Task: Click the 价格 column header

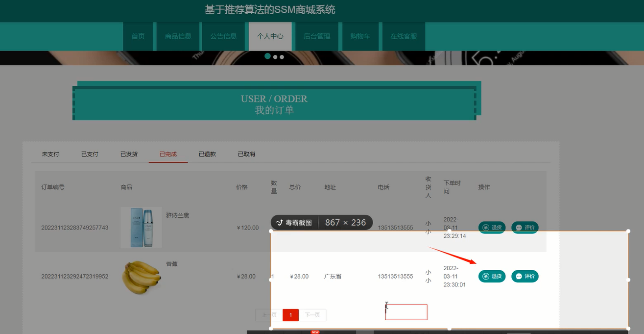Action: pyautogui.click(x=242, y=187)
